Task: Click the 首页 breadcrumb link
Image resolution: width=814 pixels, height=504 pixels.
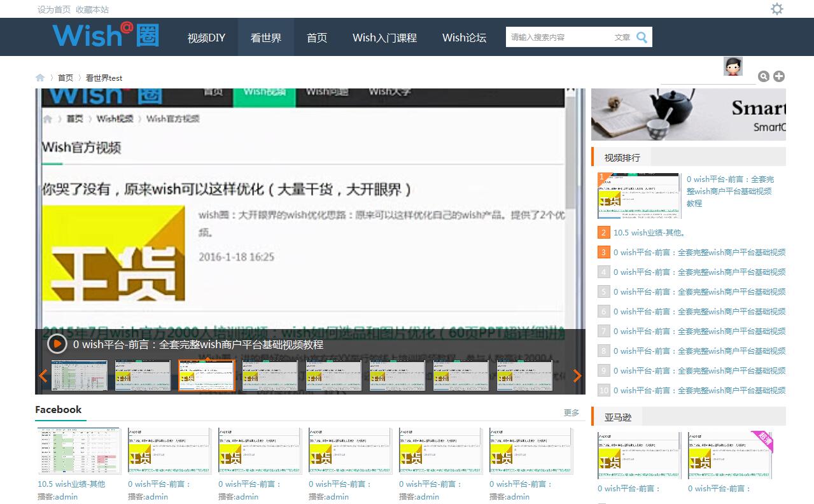Action: point(66,78)
